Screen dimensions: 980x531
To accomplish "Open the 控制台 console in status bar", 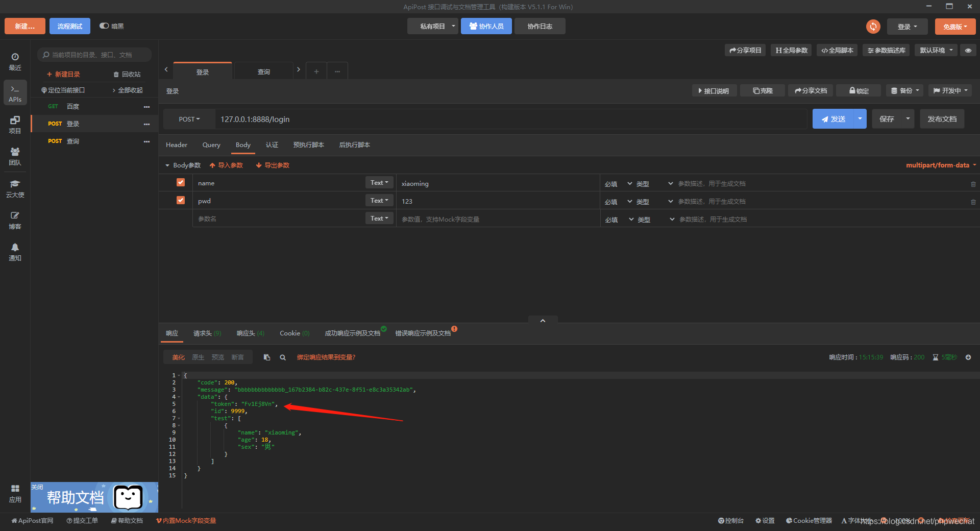I will point(731,521).
